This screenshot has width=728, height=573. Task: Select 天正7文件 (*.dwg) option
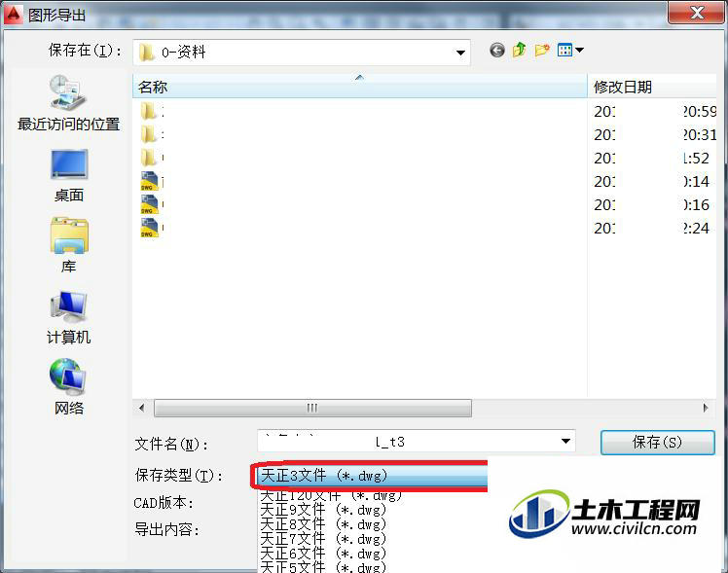pyautogui.click(x=323, y=539)
